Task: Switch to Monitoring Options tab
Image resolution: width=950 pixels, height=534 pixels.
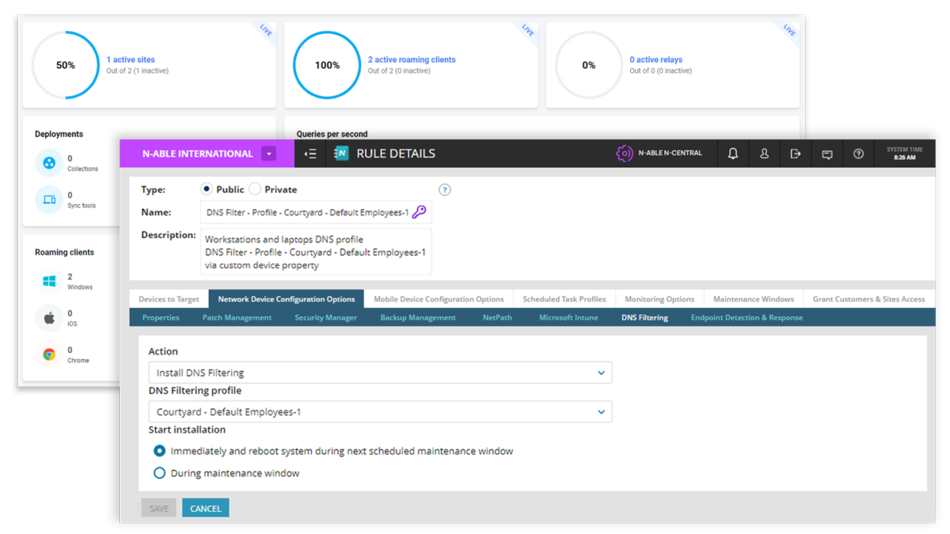Action: [659, 299]
